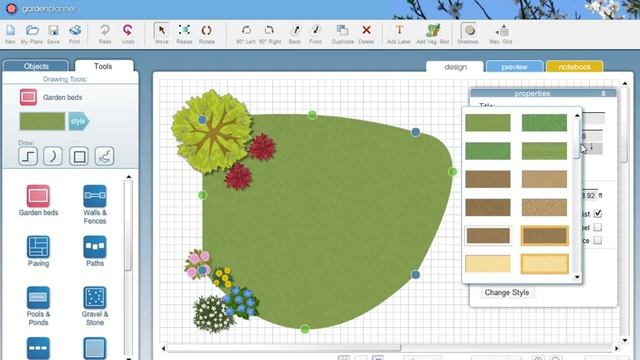Print the garden design
640x360 pixels.
[74, 34]
